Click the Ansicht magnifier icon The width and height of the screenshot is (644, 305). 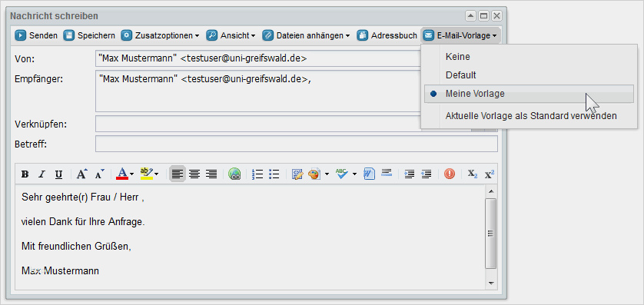[x=211, y=35]
